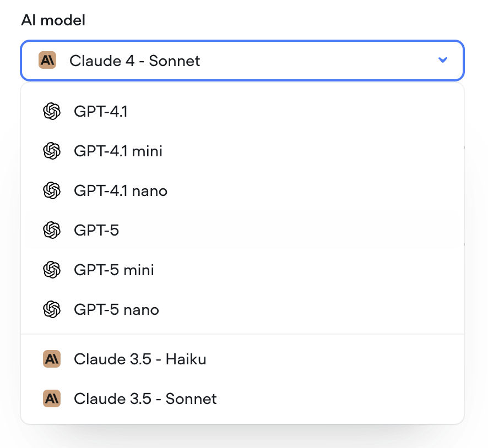The image size is (488, 448).
Task: Click the Anthropic icon in the selected model field
Action: (x=47, y=61)
